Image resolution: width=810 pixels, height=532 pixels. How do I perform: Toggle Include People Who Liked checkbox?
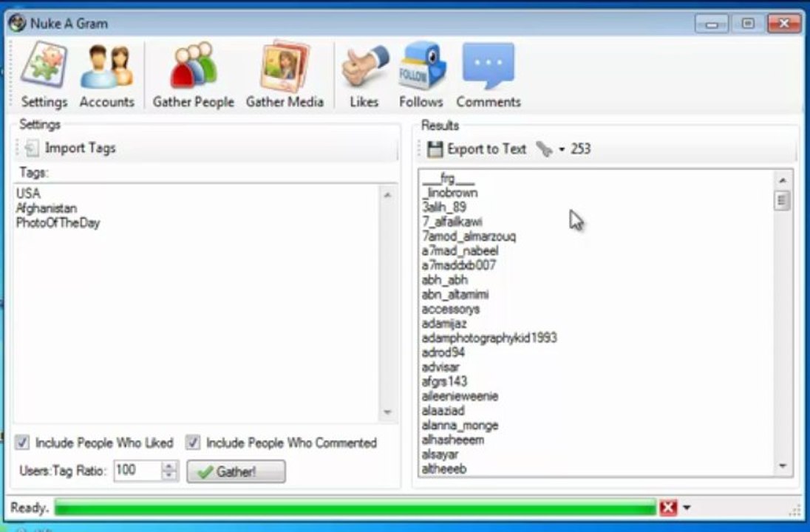click(22, 443)
